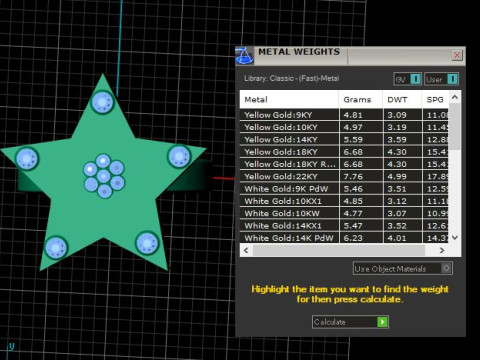Select the White Gold:14KX1 row
This screenshot has width=480, height=360.
pyautogui.click(x=344, y=226)
